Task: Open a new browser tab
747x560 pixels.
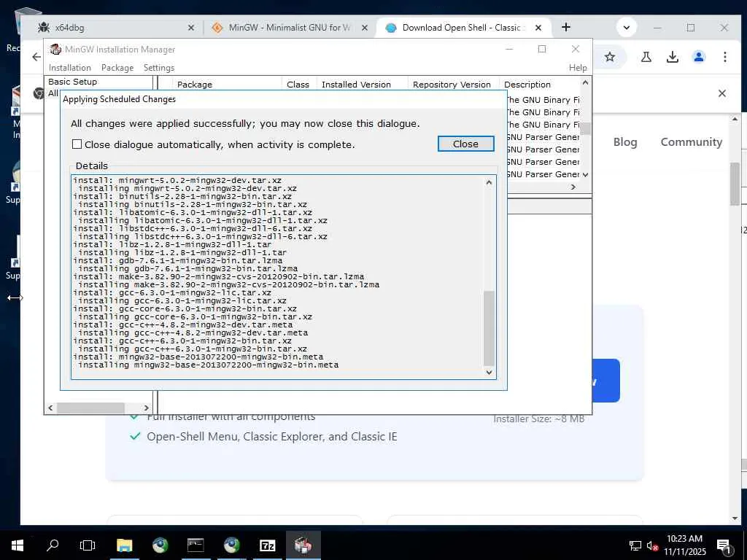Action: [566, 27]
